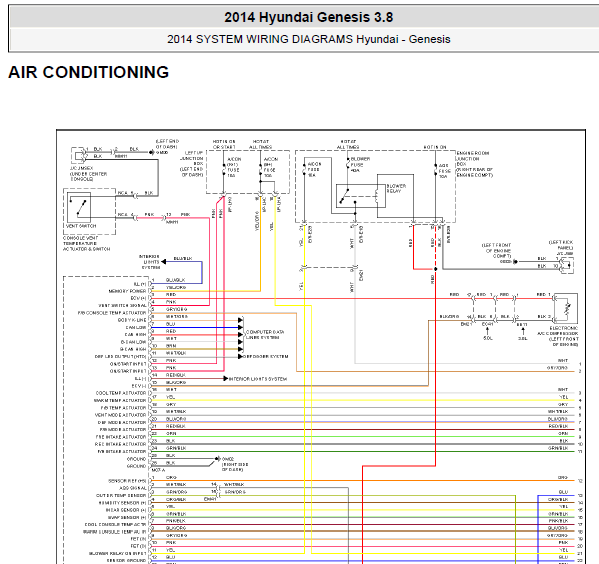Select the under-center-console joint connector symbol
Viewport: 599px width, 564px height.
tap(79, 155)
